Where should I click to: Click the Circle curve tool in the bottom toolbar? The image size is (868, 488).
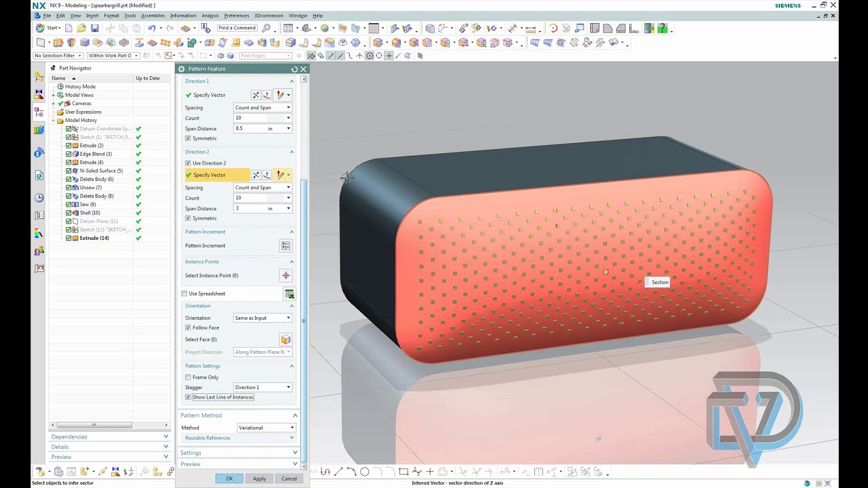(x=365, y=472)
